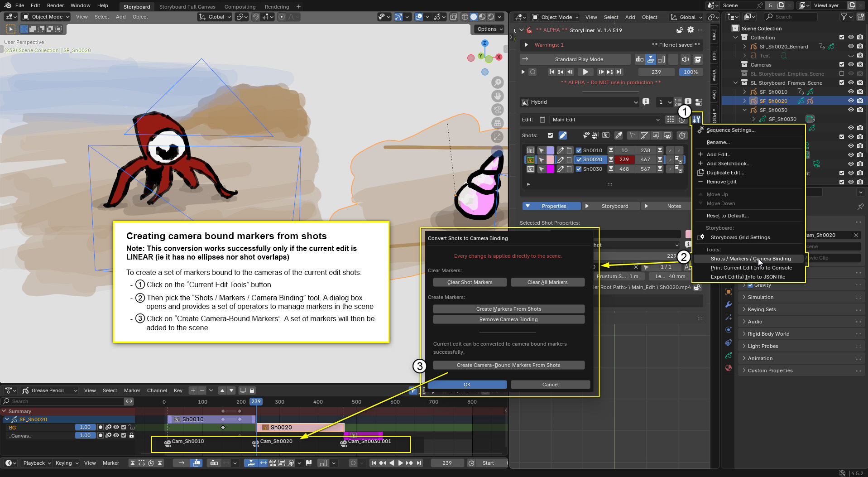Click the magenta Sh0030 color swatch
The width and height of the screenshot is (868, 477).
point(550,169)
